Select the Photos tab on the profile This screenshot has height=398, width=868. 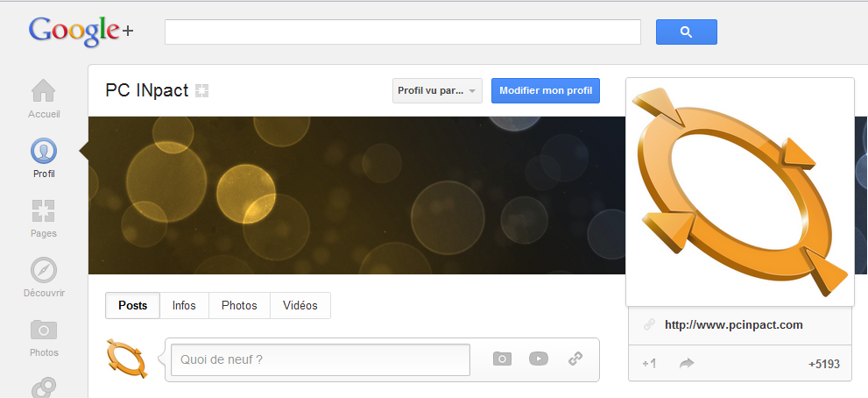coord(239,306)
